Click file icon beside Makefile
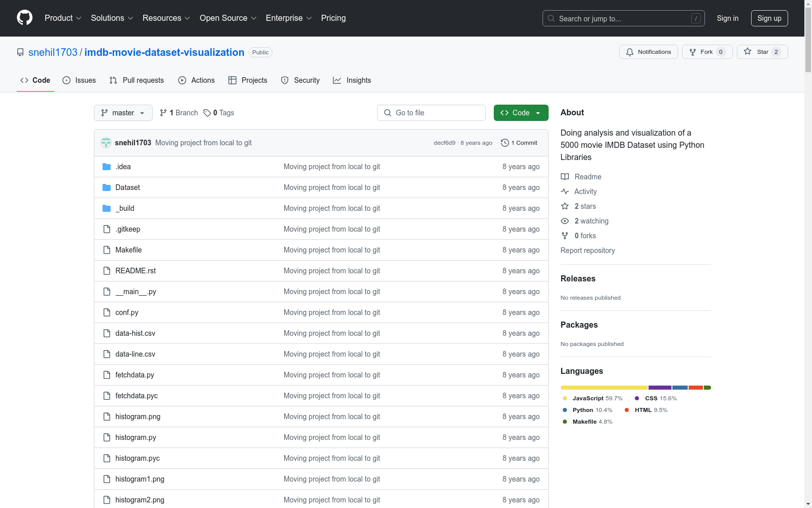This screenshot has height=508, width=812. click(x=107, y=250)
